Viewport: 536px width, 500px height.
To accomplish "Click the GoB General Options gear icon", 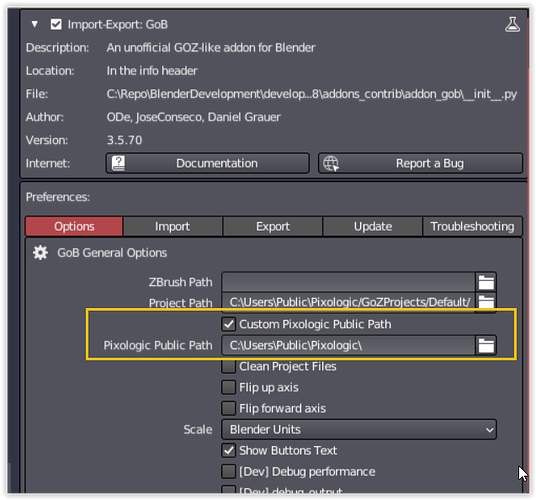I will coord(40,253).
